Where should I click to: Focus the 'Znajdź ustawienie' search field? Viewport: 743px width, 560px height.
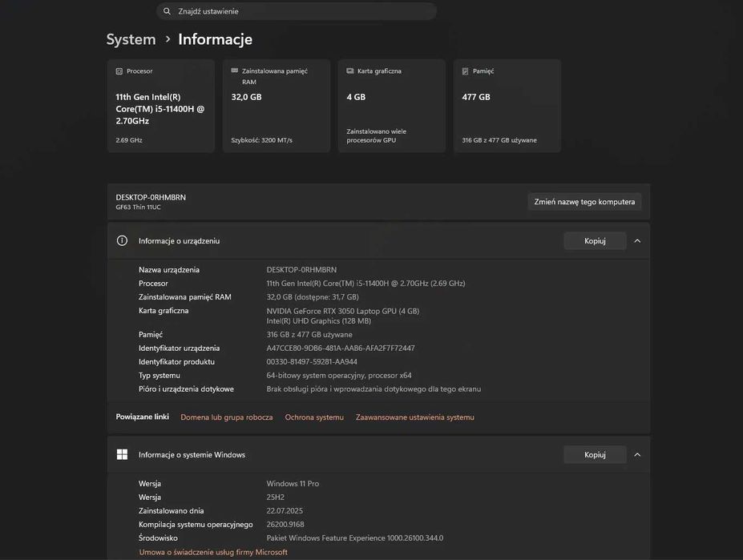(296, 11)
